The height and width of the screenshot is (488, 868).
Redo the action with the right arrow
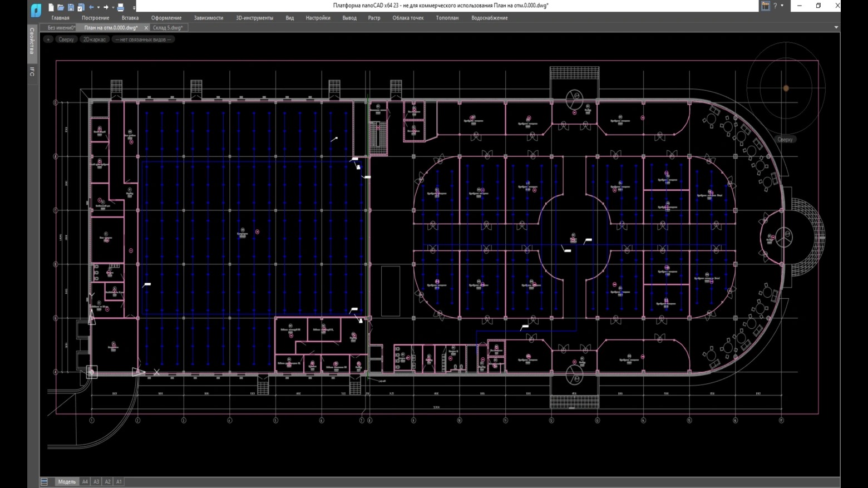pos(106,7)
